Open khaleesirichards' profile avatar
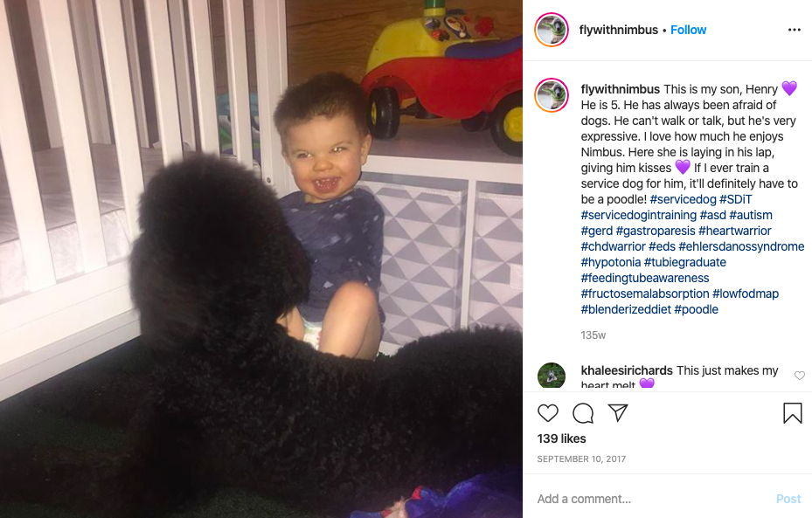Viewport: 812px width, 518px height. coord(552,376)
